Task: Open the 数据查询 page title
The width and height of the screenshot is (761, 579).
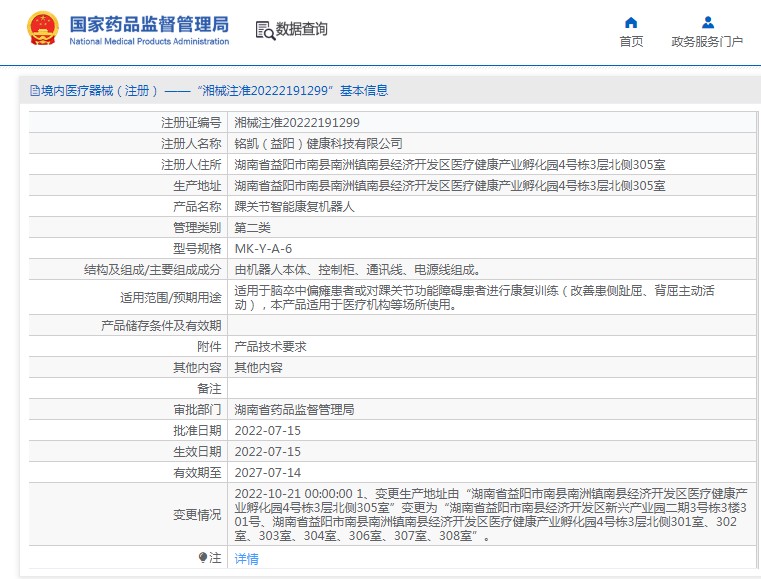Action: click(x=301, y=30)
